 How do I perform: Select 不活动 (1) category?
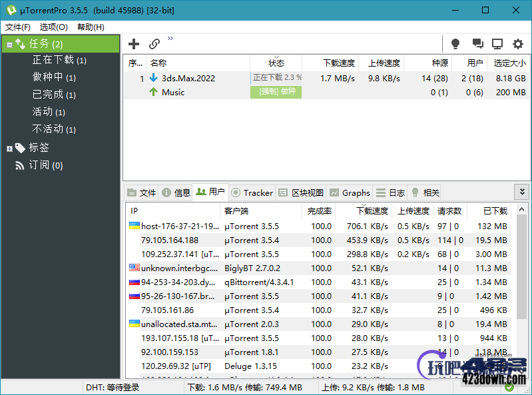[54, 129]
